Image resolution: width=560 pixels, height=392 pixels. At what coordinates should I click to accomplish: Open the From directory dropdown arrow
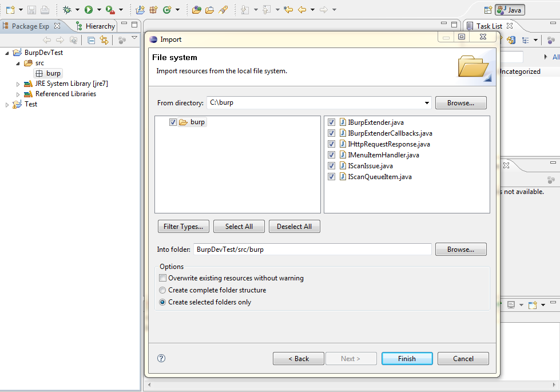(427, 103)
